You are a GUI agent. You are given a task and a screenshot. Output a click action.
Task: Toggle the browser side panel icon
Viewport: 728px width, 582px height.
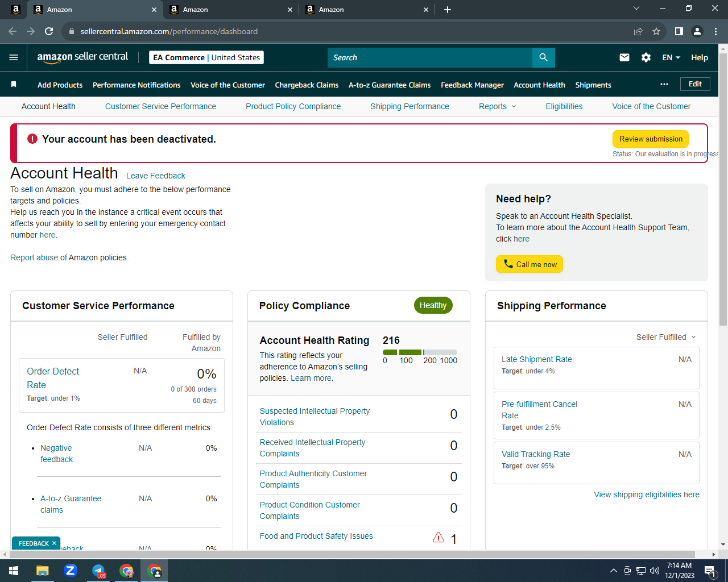pyautogui.click(x=679, y=31)
